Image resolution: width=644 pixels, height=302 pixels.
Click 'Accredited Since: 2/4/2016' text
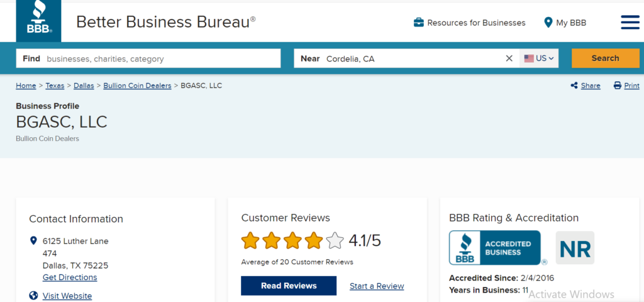coord(501,278)
